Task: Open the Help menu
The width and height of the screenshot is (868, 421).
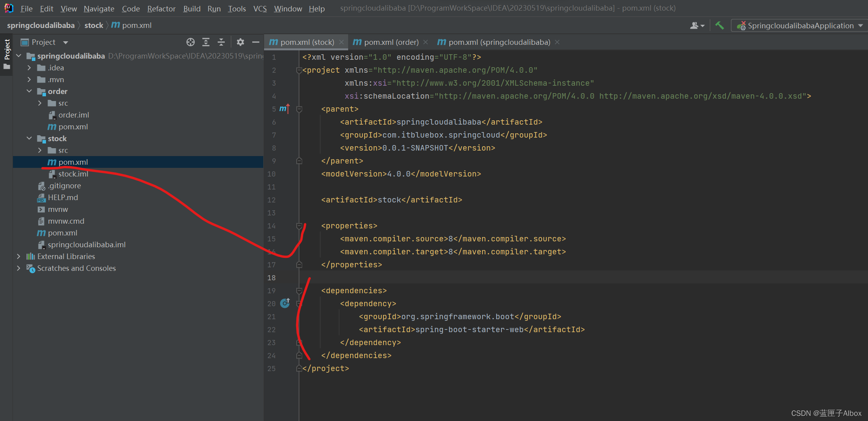Action: [x=317, y=9]
